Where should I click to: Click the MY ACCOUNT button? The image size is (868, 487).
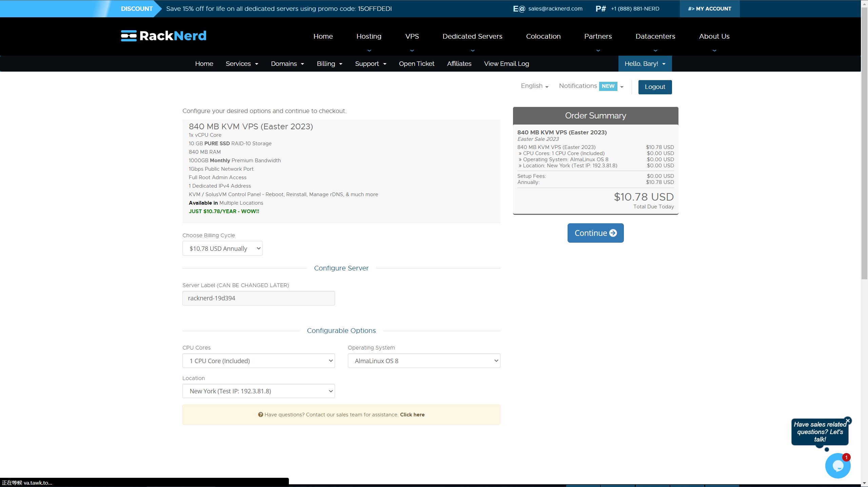coord(710,9)
